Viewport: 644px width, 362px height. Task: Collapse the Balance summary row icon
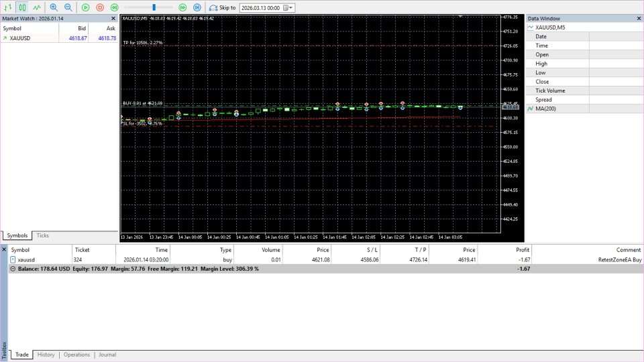tap(13, 269)
